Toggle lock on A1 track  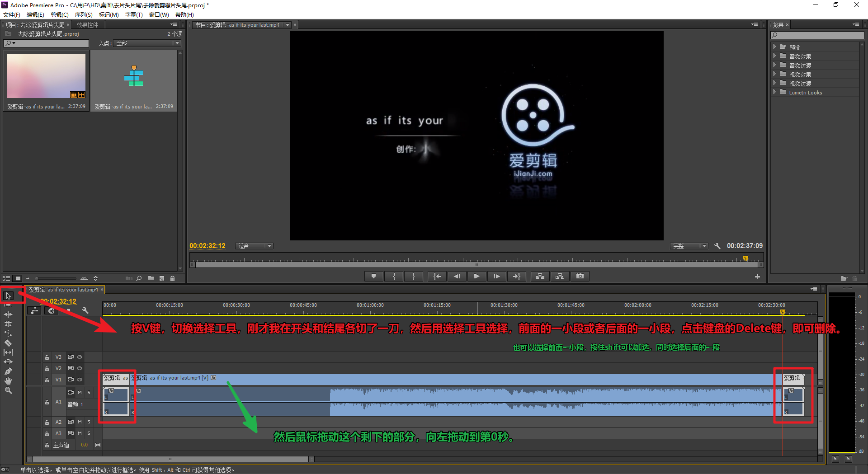coord(47,402)
